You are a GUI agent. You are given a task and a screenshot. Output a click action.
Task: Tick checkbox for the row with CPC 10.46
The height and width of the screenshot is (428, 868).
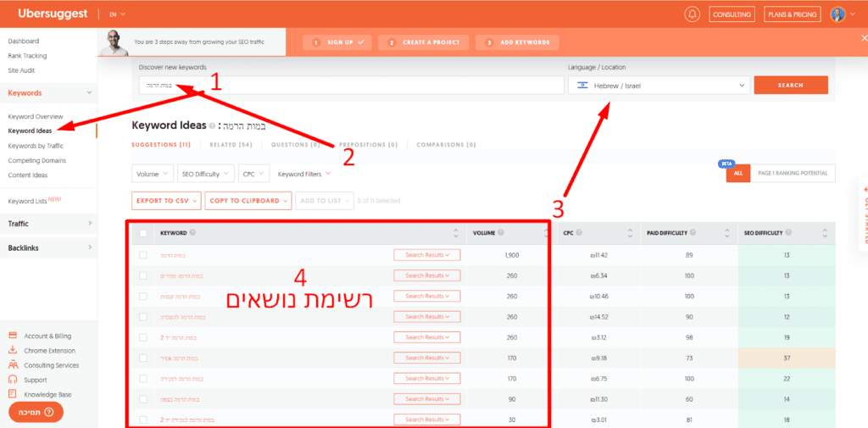(142, 296)
